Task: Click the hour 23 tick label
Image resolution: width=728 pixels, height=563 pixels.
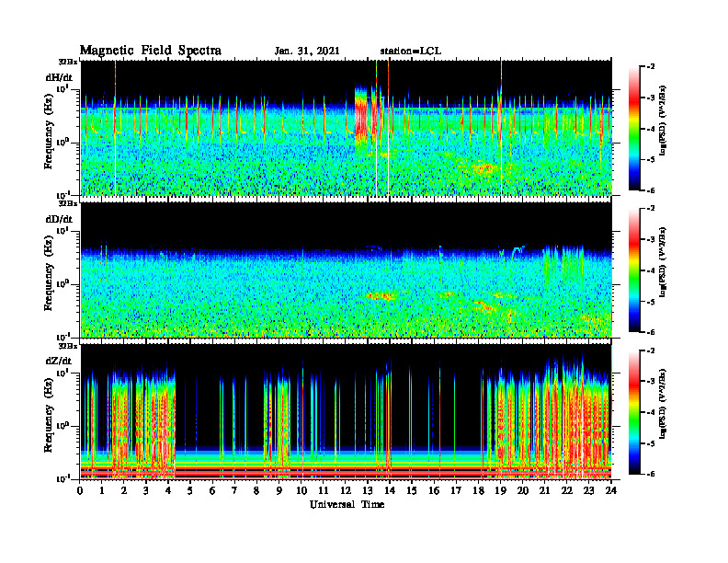Action: pyautogui.click(x=588, y=490)
